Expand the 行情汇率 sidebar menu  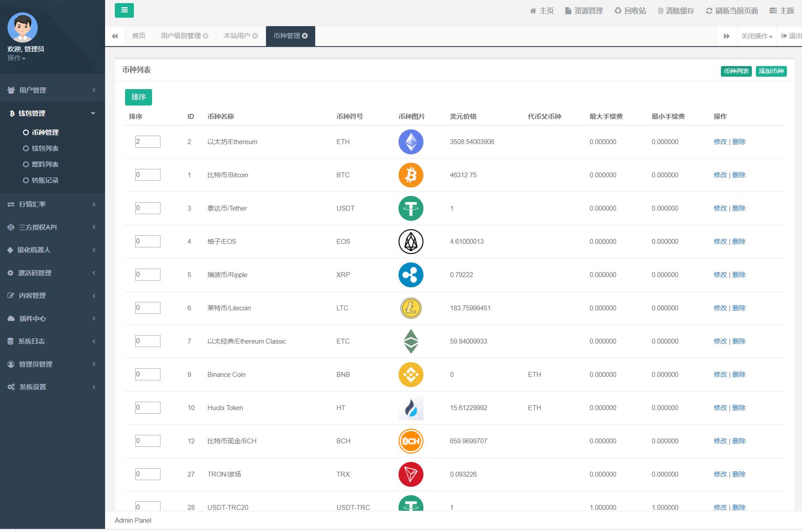click(52, 204)
